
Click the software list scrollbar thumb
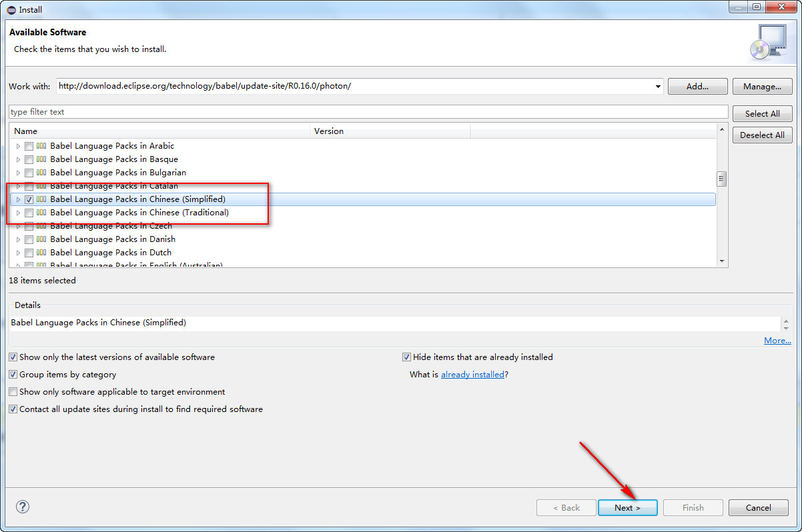[721, 179]
